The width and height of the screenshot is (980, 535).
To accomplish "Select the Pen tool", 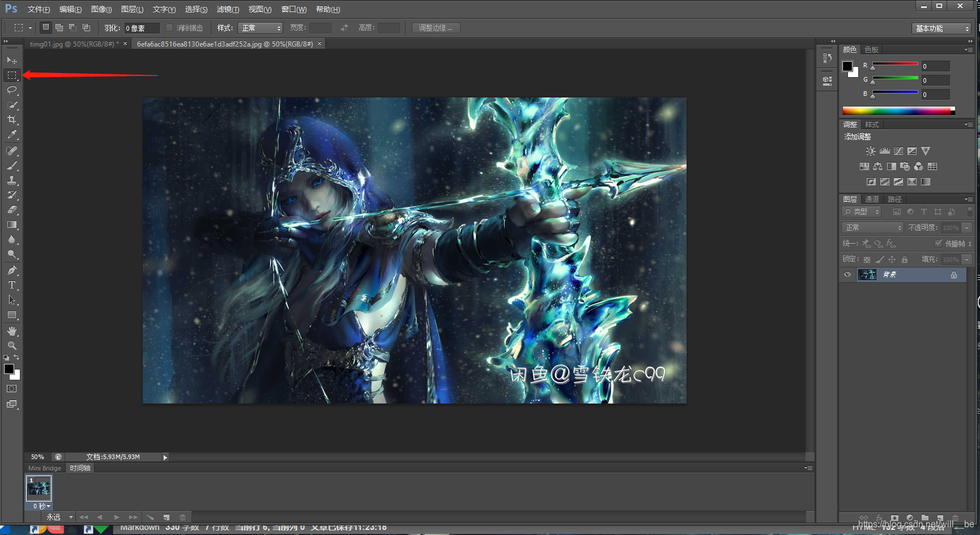I will pyautogui.click(x=12, y=270).
